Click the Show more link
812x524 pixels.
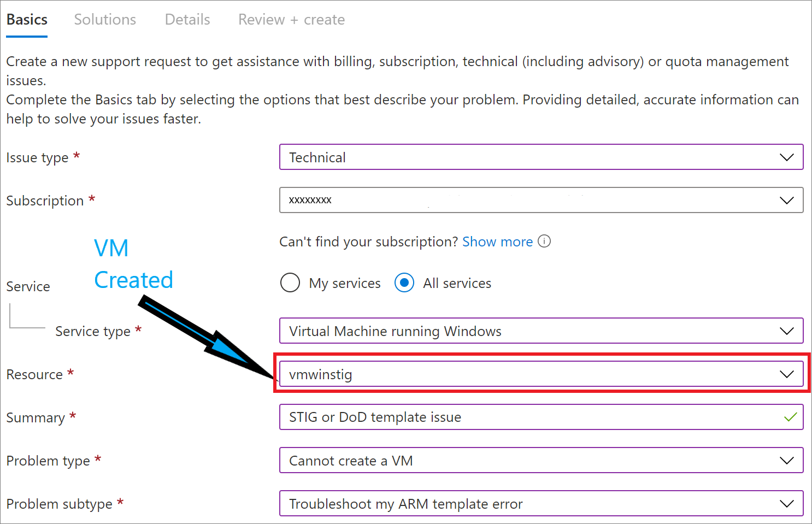pos(497,242)
